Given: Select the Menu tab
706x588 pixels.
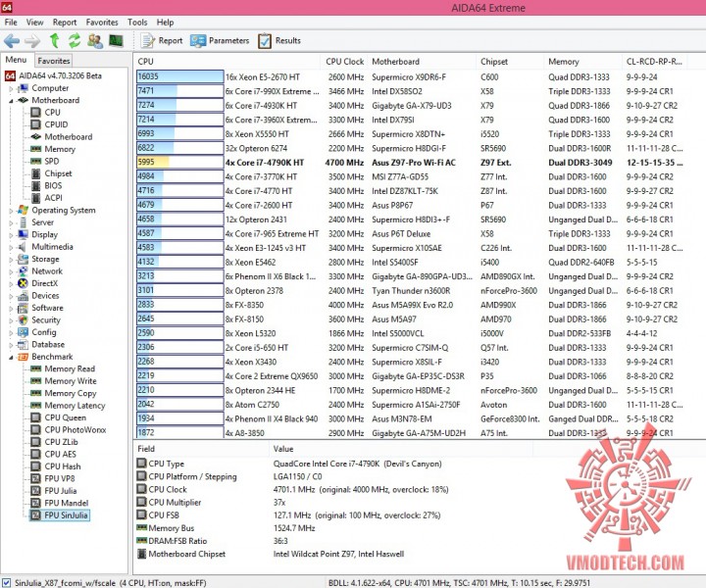Looking at the screenshot, I should pyautogui.click(x=17, y=60).
